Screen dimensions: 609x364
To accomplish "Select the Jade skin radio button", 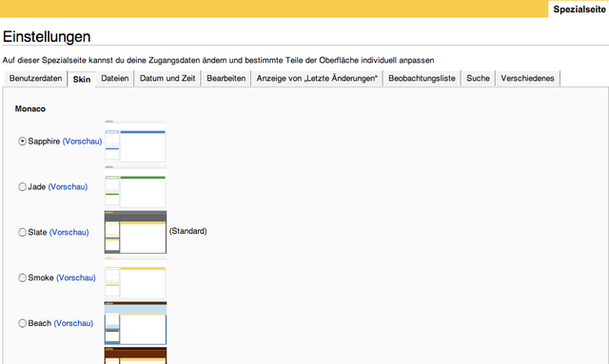I will 23,186.
